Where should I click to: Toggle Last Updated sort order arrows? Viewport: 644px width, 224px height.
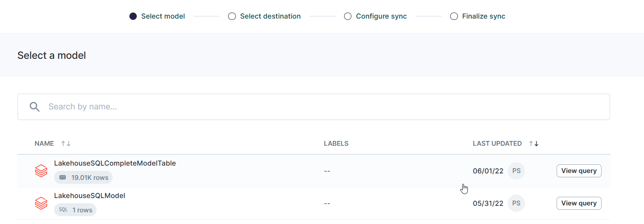click(x=534, y=144)
